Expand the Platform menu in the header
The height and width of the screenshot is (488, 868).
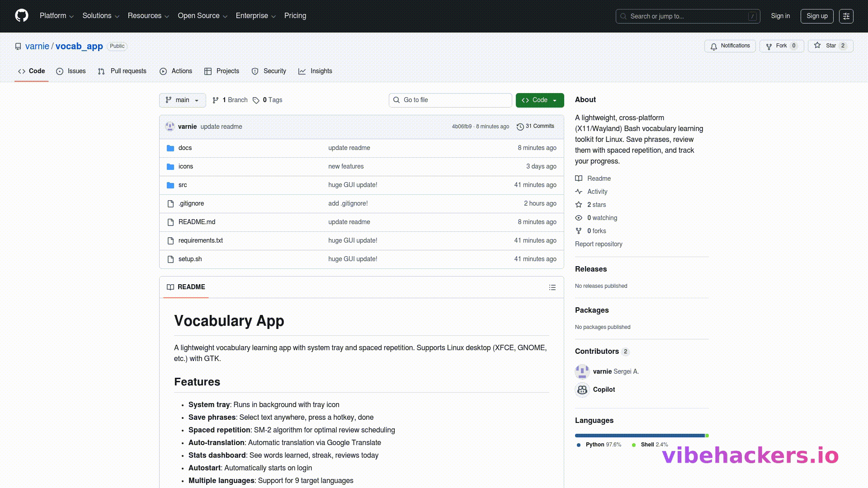(57, 16)
